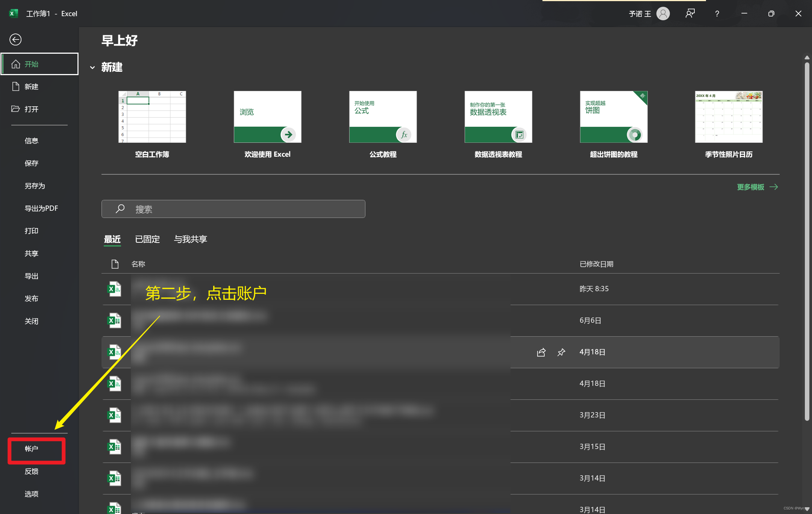Viewport: 812px width, 514px height.
Task: Switch to the 与我共享 tab
Action: click(x=190, y=239)
